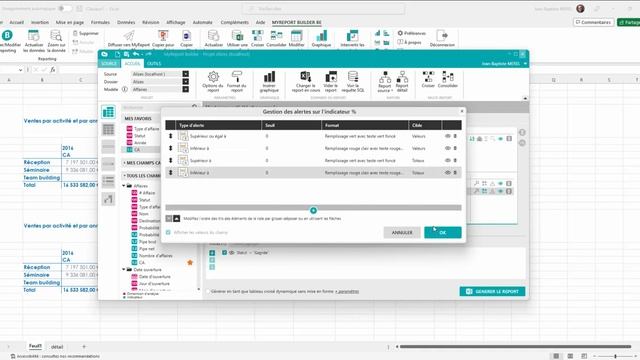Click Excel horizontal scrollbar at bottom
This screenshot has height=360, width=640.
[516, 347]
